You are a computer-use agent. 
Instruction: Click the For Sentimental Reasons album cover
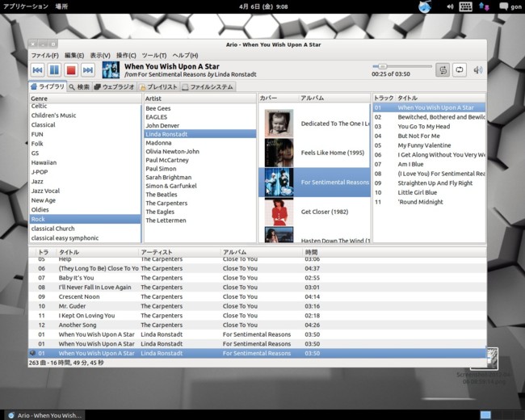tap(279, 183)
